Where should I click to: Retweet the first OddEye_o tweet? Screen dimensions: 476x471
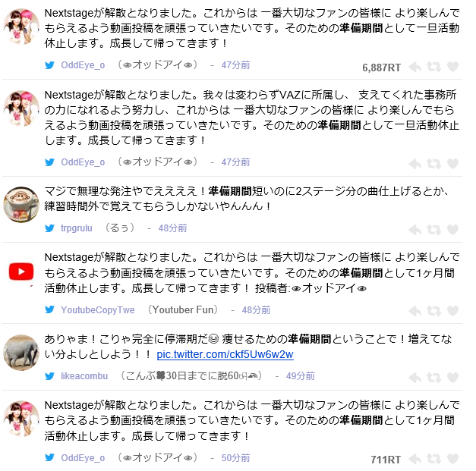[433, 67]
